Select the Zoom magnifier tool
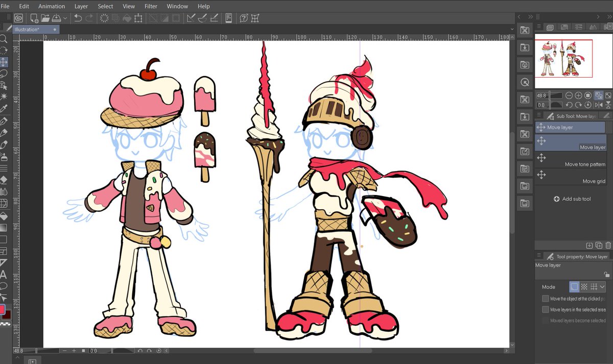This screenshot has height=364, width=613. (4, 39)
